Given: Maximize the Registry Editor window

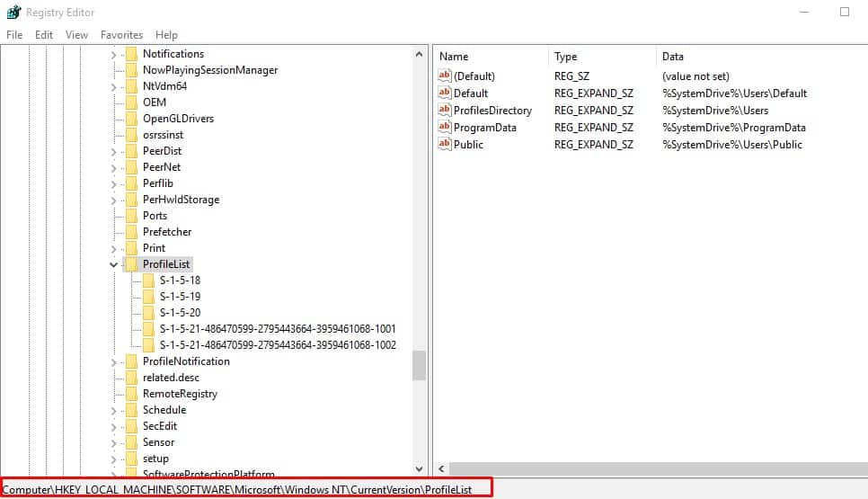Looking at the screenshot, I should coord(845,13).
